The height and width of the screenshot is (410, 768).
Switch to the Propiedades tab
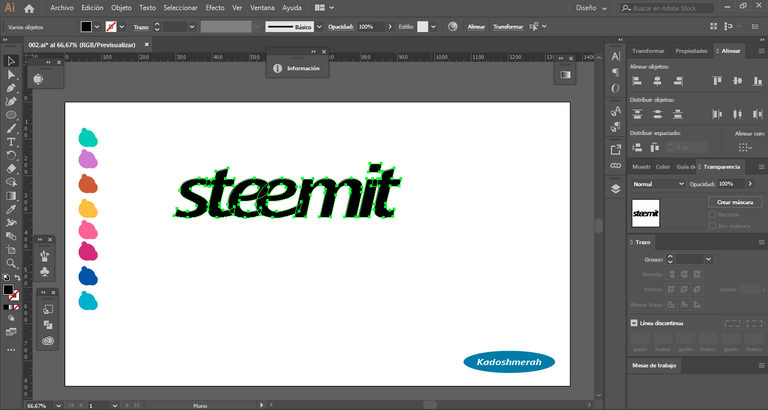(x=691, y=51)
